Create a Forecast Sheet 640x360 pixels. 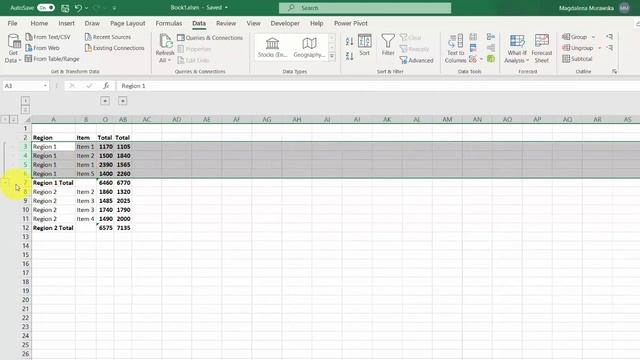[x=542, y=49]
